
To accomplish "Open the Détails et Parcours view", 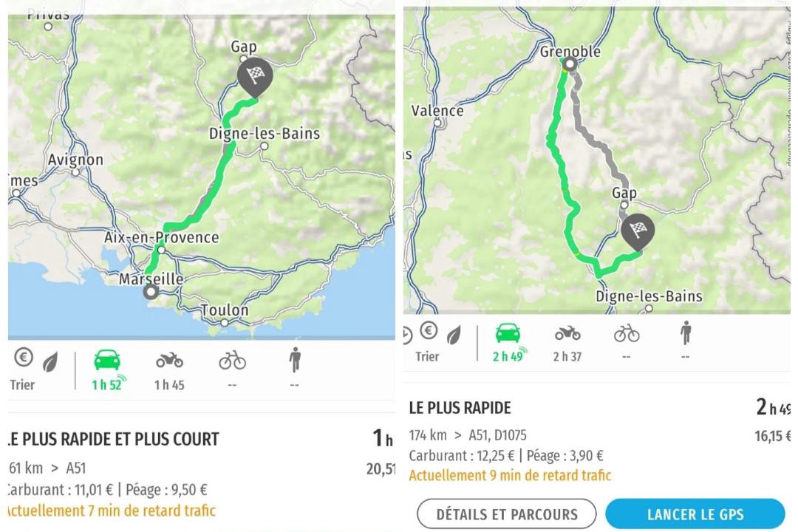I will (x=506, y=514).
